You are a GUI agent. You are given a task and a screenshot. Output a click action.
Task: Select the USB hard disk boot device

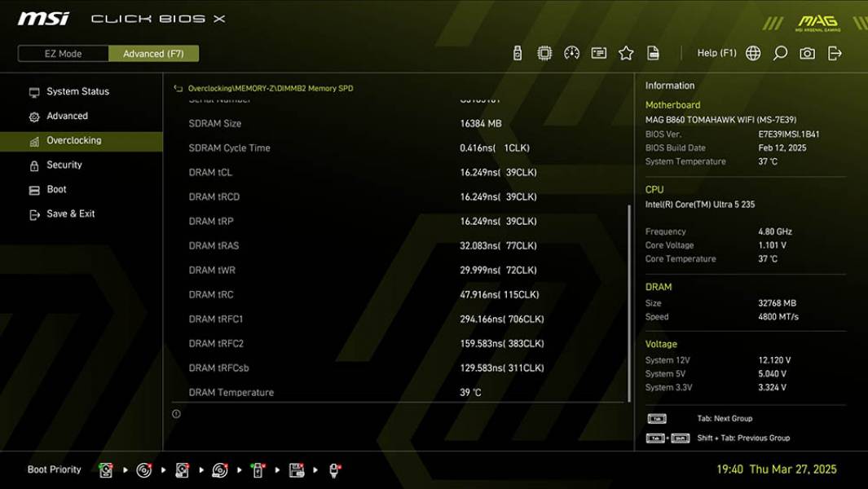point(182,470)
